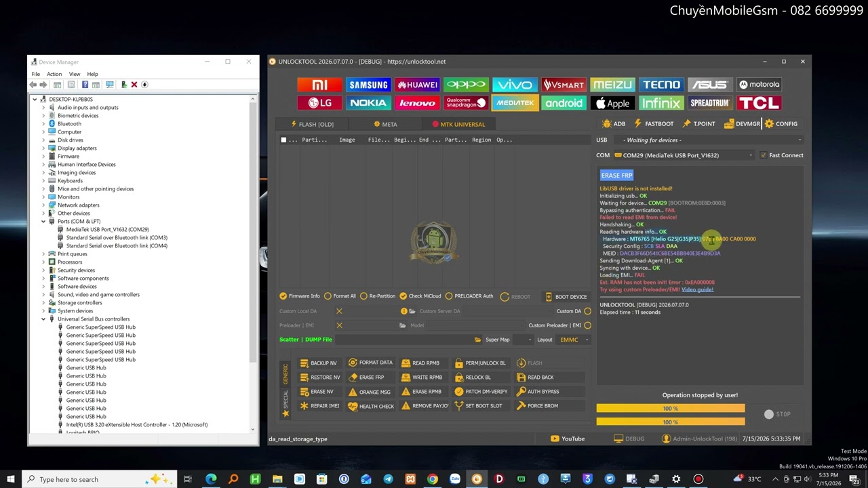The image size is (868, 488).
Task: Select the Samsung brand icon
Action: pyautogui.click(x=368, y=85)
